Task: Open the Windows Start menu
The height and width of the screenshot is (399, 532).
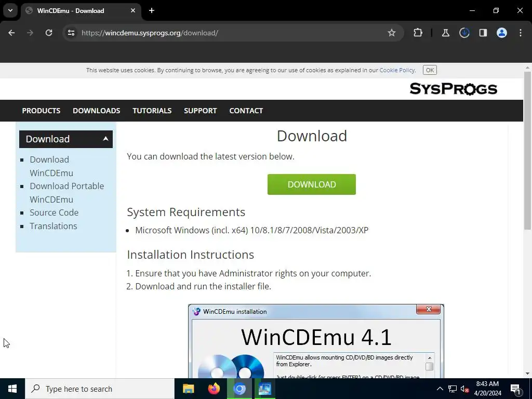Action: click(12, 389)
